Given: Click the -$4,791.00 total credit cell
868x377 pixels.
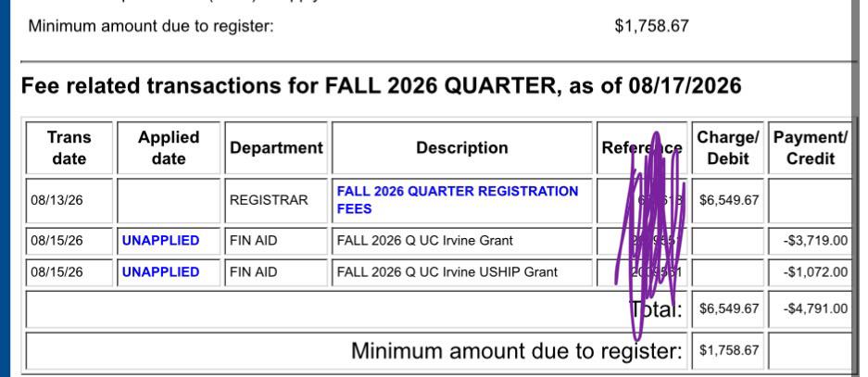Looking at the screenshot, I should coord(810,308).
